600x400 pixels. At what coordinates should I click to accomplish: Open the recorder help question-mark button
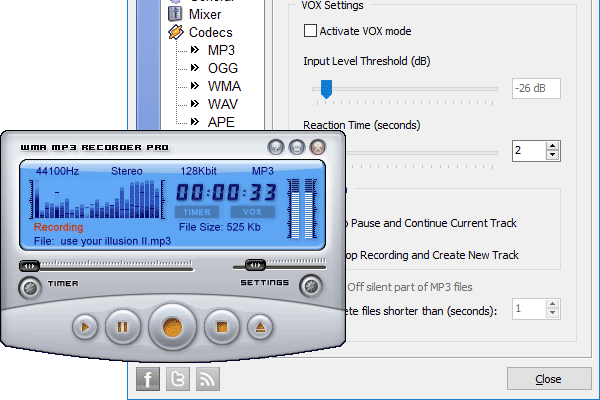point(276,147)
